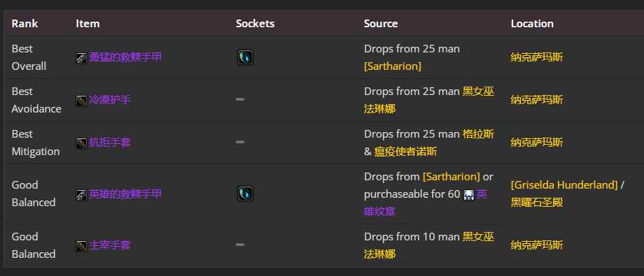Open the [Griselda Hunderland] vendor link
This screenshot has height=276, width=644.
[x=564, y=185]
